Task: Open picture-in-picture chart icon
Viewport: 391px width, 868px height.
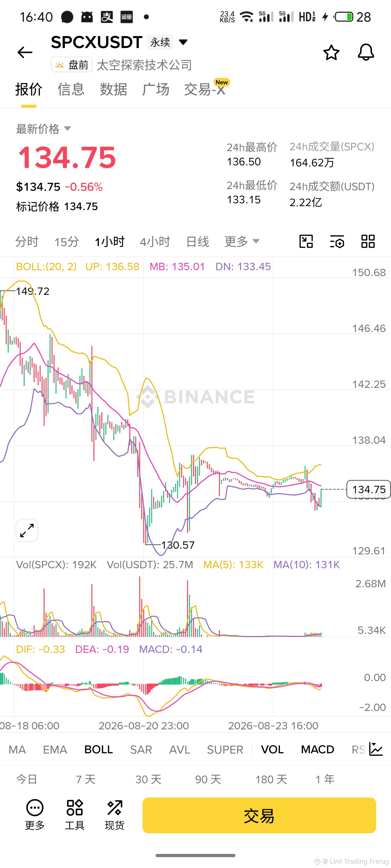Action: pos(306,241)
